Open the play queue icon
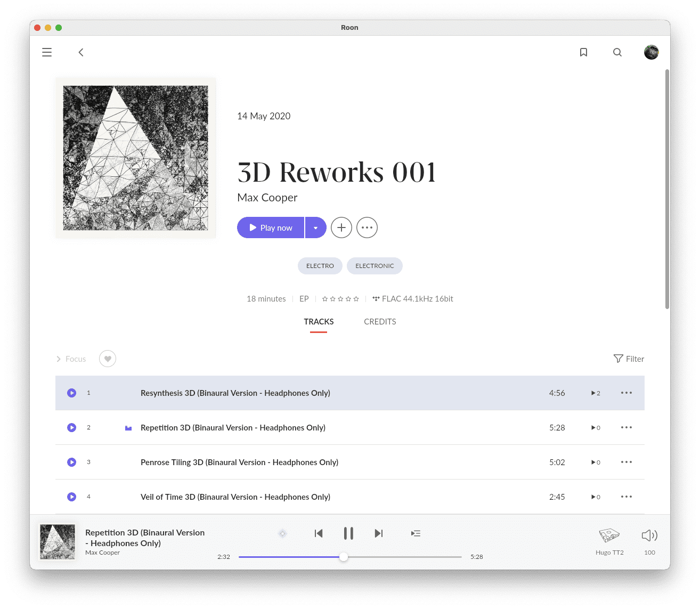This screenshot has width=700, height=609. [x=416, y=533]
